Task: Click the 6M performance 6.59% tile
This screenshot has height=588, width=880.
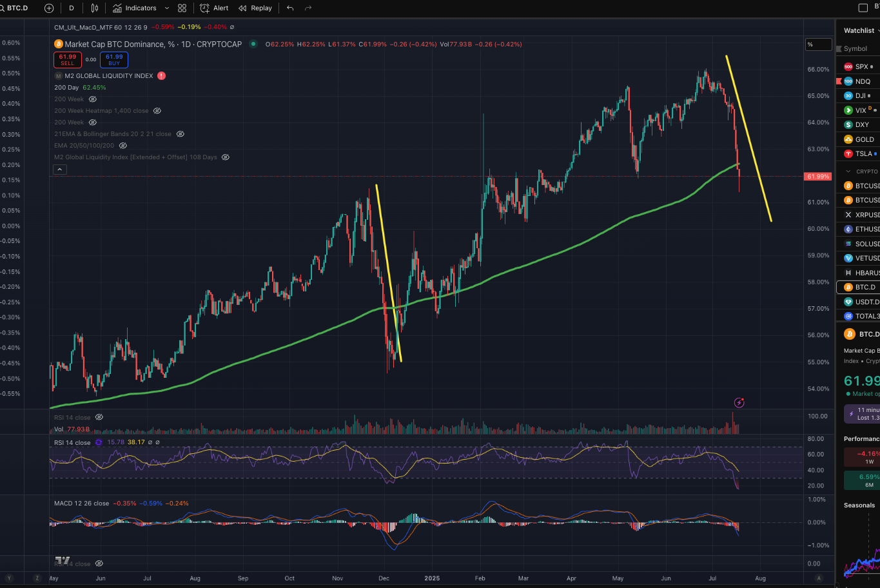Action: pyautogui.click(x=862, y=480)
